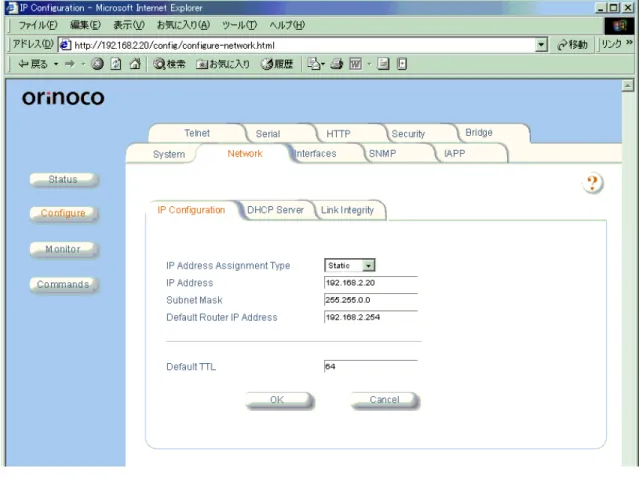Click the browser address URL field
This screenshot has height=477, width=639.
click(x=304, y=45)
